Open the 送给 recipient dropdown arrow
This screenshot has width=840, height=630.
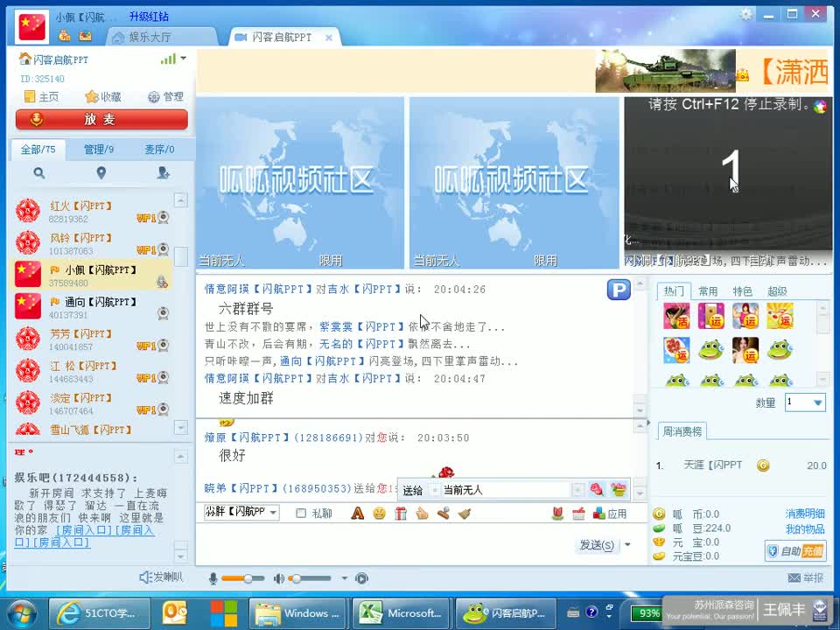[x=578, y=490]
